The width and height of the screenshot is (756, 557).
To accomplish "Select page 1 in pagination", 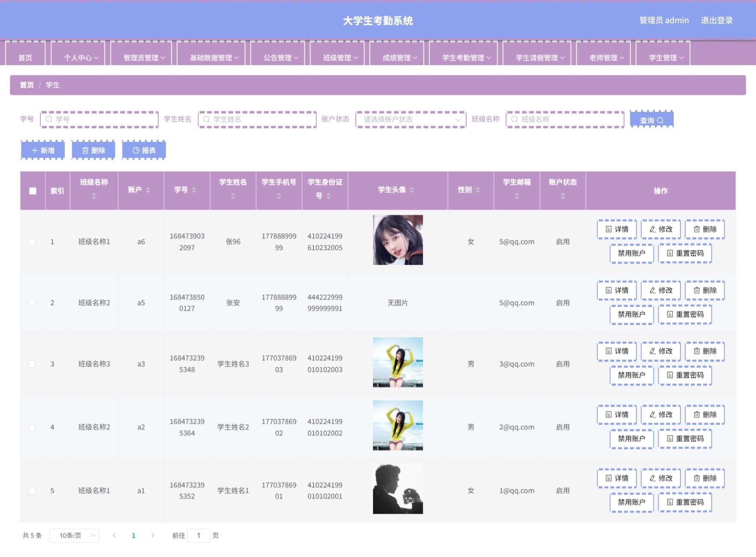I will coord(133,535).
